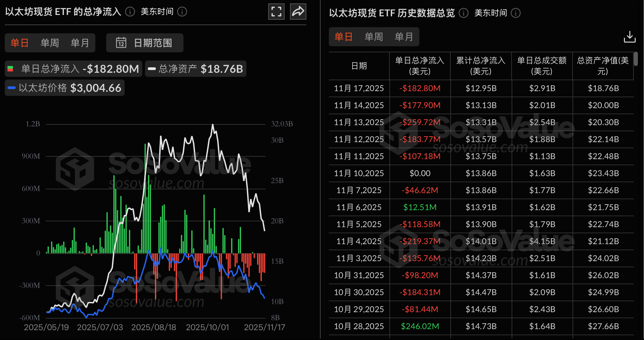Toggle the 总净资产 line series
This screenshot has width=644, height=340.
coord(195,69)
